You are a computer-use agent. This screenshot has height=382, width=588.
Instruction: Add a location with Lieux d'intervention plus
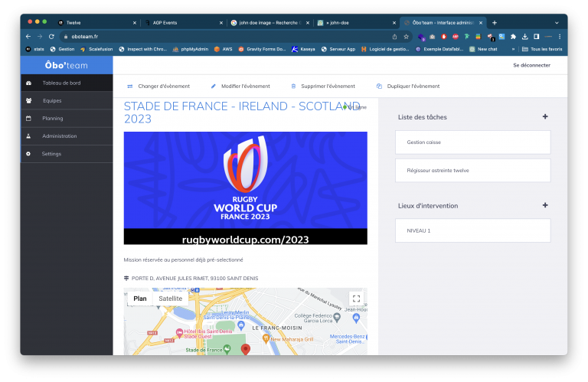click(545, 205)
